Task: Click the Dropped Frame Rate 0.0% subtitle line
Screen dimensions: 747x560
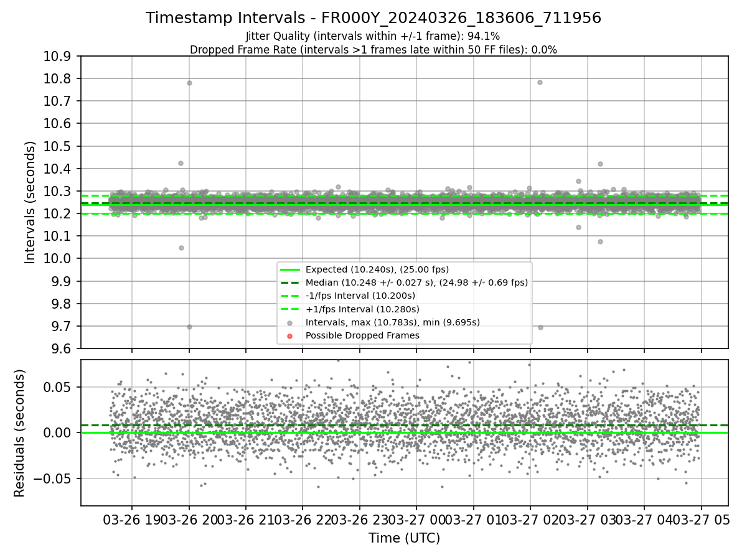Action: coord(374,49)
